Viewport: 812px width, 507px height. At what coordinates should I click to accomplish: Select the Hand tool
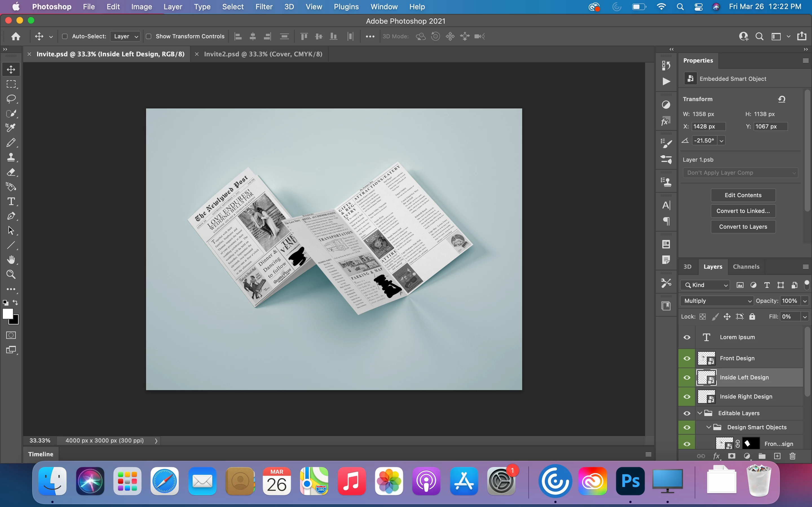[11, 260]
